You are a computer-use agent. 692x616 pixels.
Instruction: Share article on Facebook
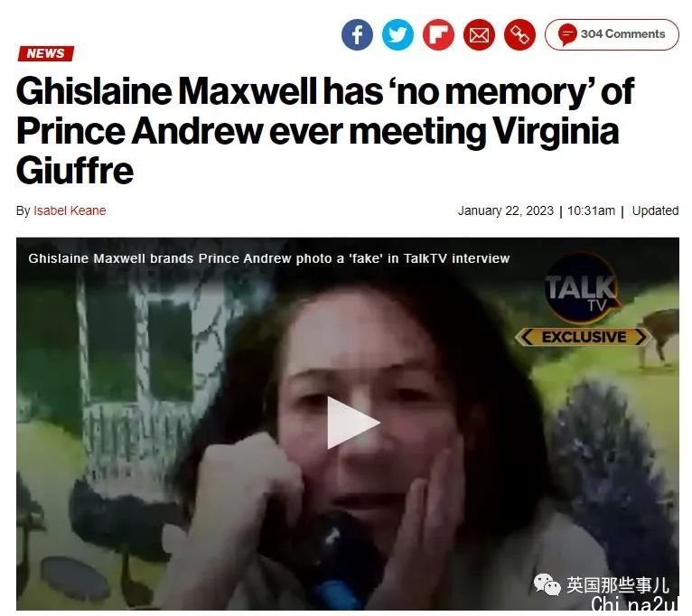pos(357,34)
